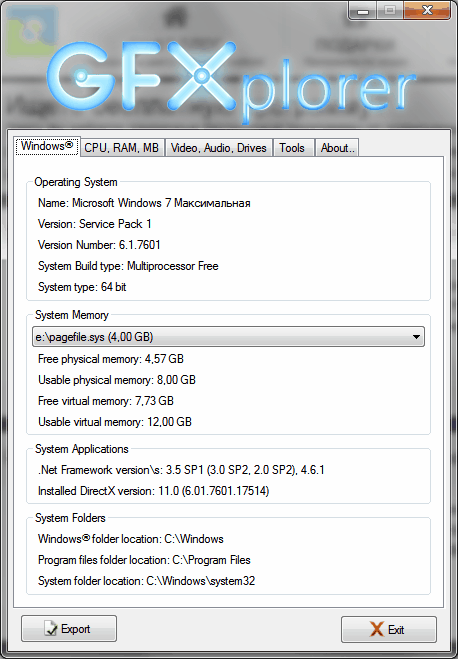
Task: Select the e:\pagefile.sys combo box entry
Action: tap(228, 337)
